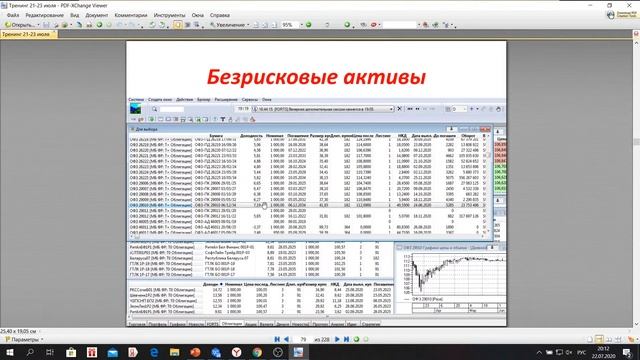640x360 pixels.
Task: Click the print icon in toolbar
Action: point(55,25)
